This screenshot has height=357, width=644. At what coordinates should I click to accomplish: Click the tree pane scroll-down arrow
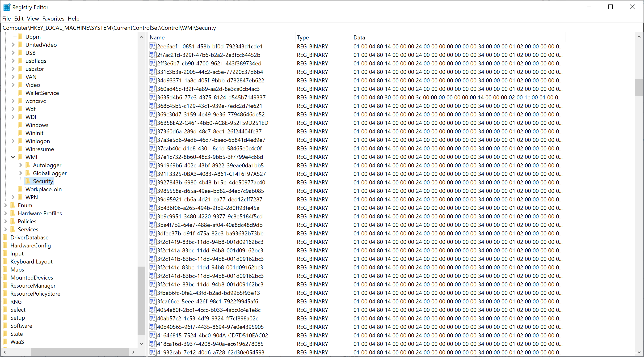coord(142,344)
